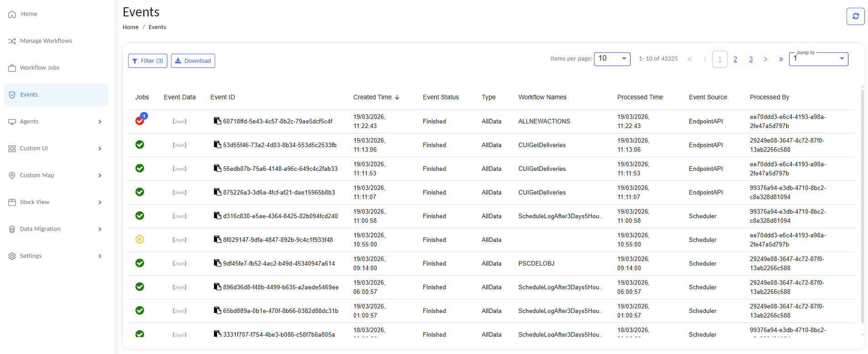Screen dimensions: 868x354
Task: Click the yellow cancelled job status icon
Action: click(x=140, y=239)
